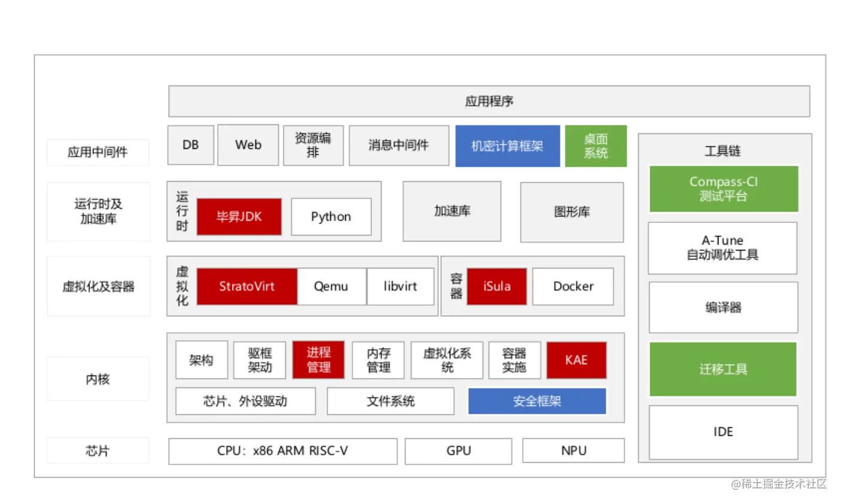The height and width of the screenshot is (504, 841).
Task: Select the blue 机密计算框架 box
Action: (507, 146)
